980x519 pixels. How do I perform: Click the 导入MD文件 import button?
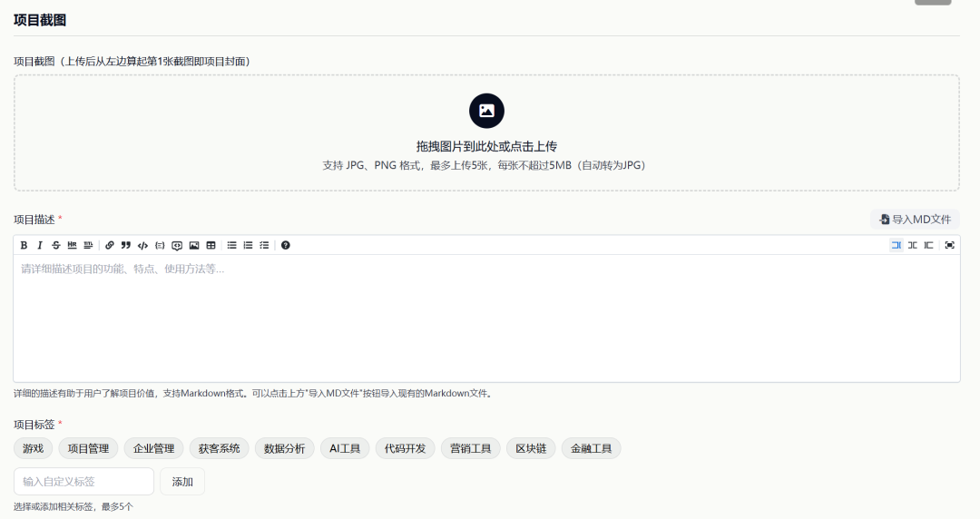[915, 220]
